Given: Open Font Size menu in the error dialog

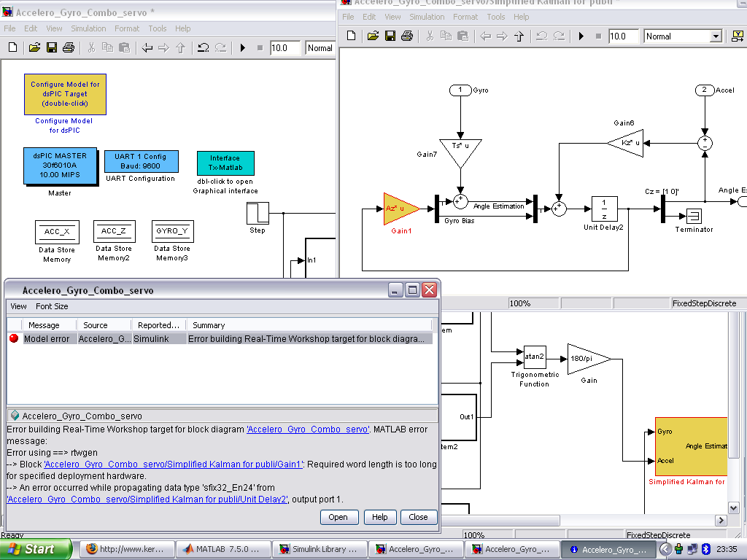Looking at the screenshot, I should pyautogui.click(x=52, y=306).
